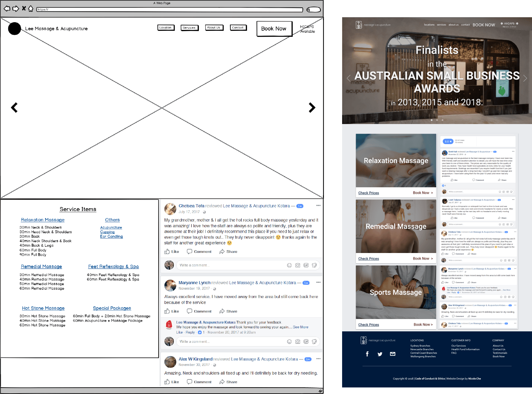
Task: Click Reply under Lee Massage response
Action: coord(190,332)
